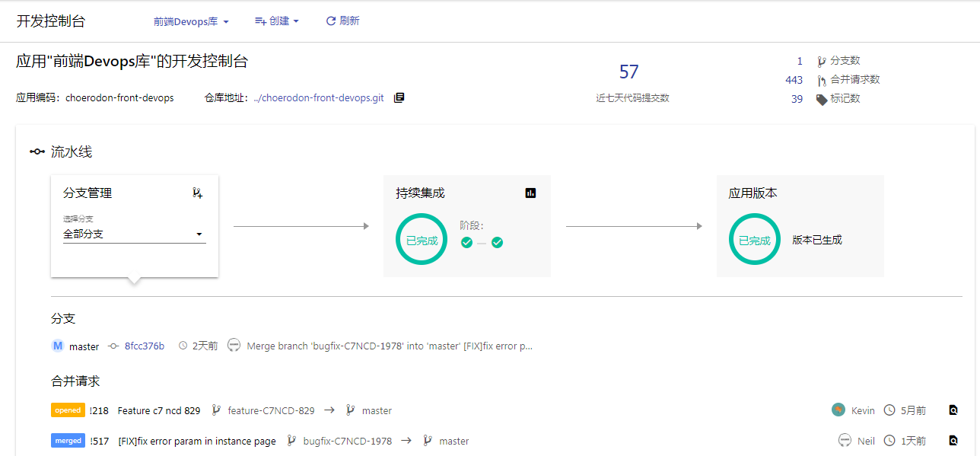Image resolution: width=980 pixels, height=456 pixels.
Task: Click the merged status badge on !517
Action: (68, 440)
